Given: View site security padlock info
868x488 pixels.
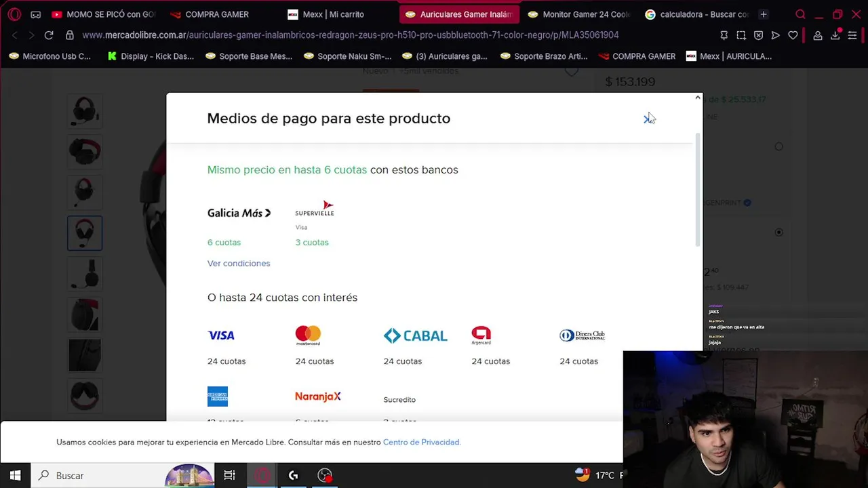Looking at the screenshot, I should click(70, 35).
